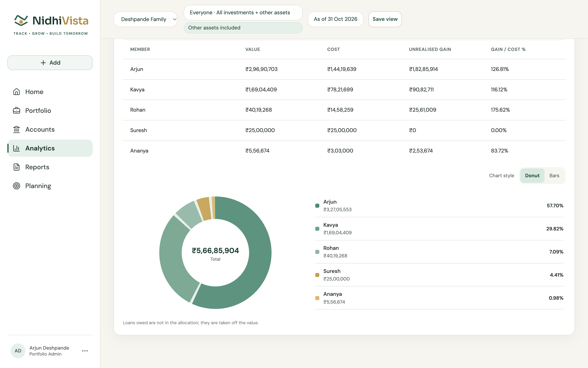
Task: Open Accounts section
Action: (x=50, y=129)
